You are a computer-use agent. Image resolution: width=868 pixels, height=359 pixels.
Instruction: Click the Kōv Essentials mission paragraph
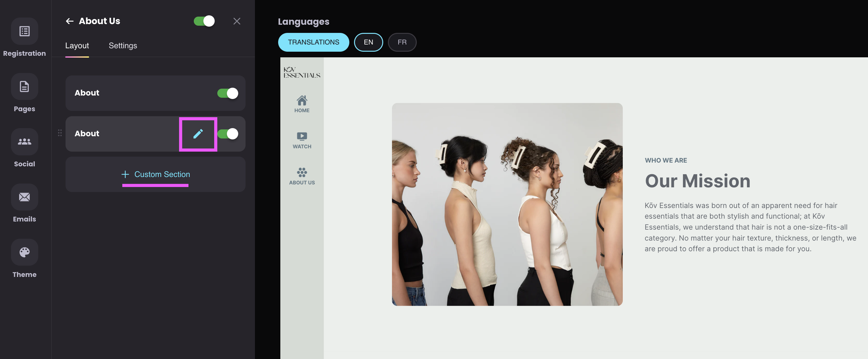(750, 227)
